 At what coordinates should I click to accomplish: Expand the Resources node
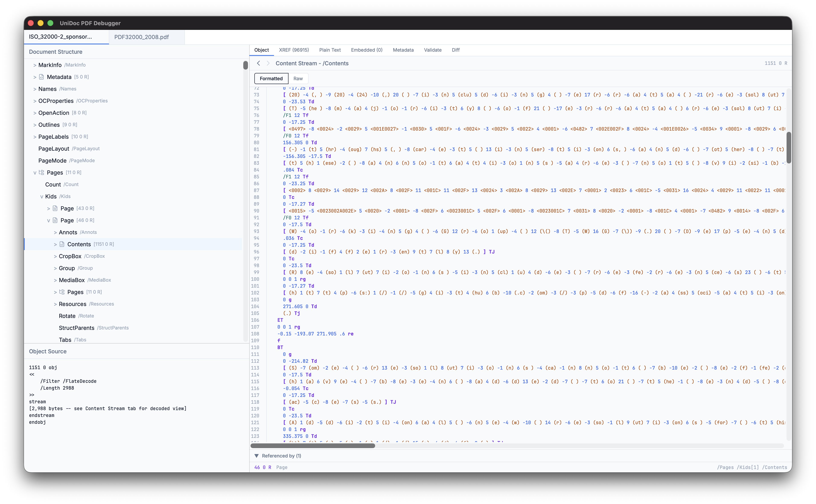point(55,304)
